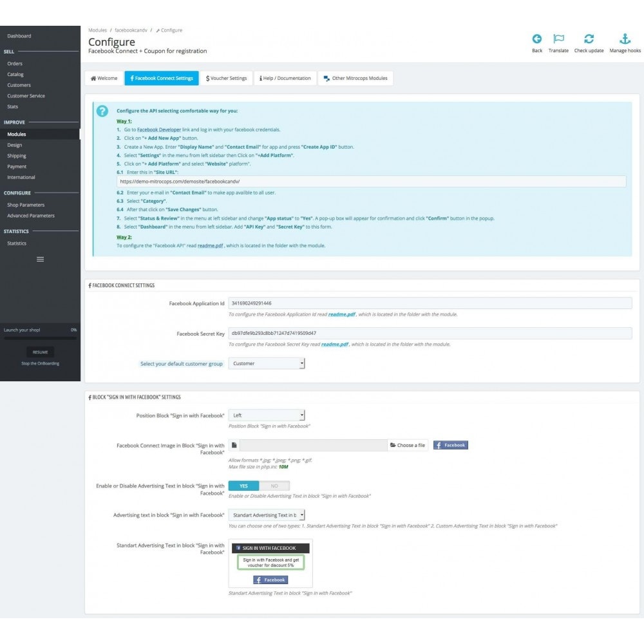Open readme.pdf link under Facebook Application Id

click(x=342, y=314)
